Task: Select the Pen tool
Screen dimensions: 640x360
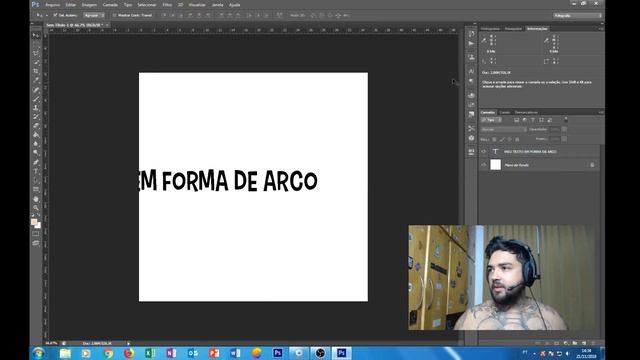Action: (36, 162)
